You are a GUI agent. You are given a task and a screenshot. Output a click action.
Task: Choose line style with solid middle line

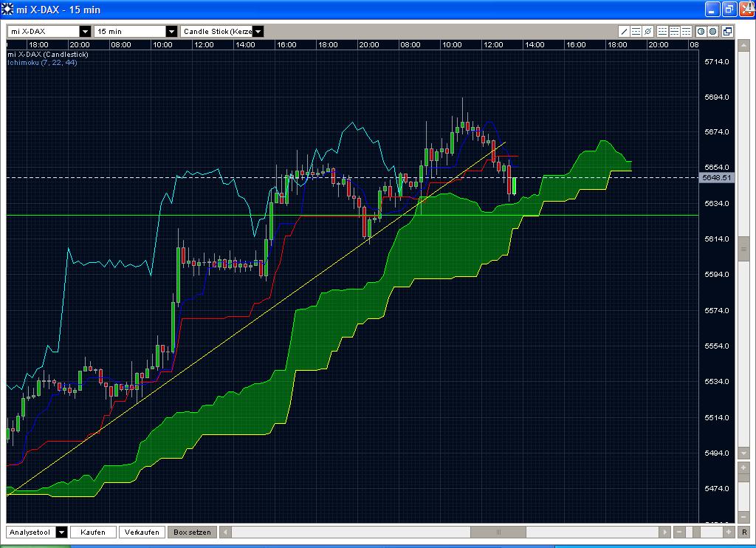(675, 31)
